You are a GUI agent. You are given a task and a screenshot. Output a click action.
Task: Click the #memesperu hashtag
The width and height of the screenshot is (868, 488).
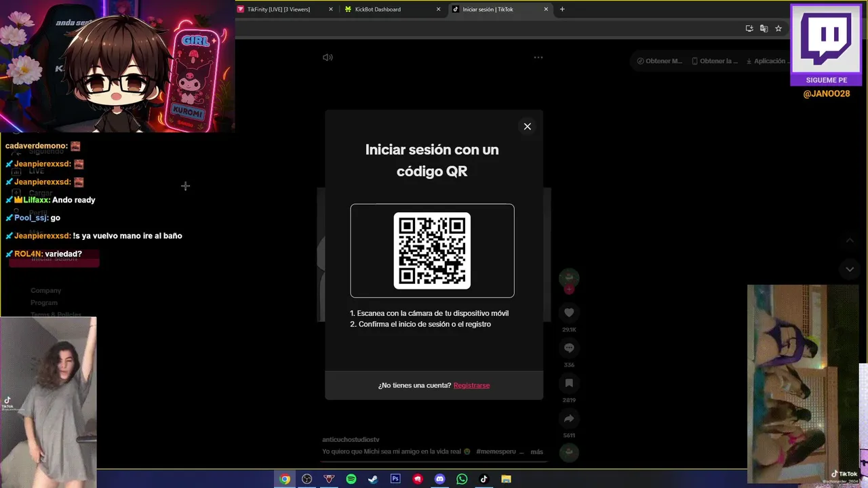tap(496, 451)
